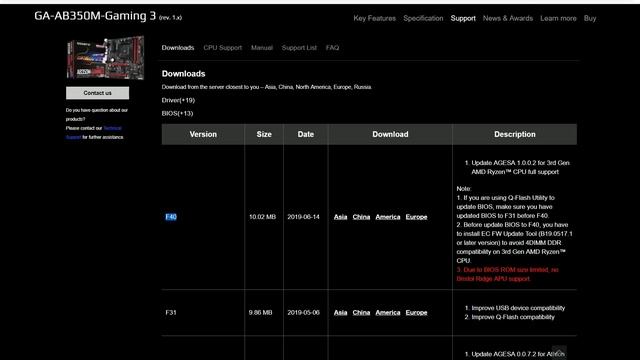The width and height of the screenshot is (640, 360).
Task: Click the Version column header
Action: (203, 134)
